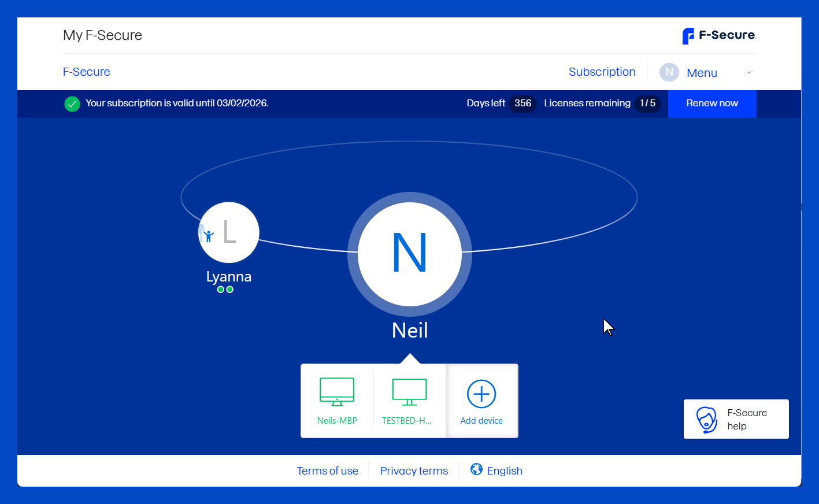Click the globe language icon
The width and height of the screenshot is (819, 504).
pyautogui.click(x=476, y=469)
